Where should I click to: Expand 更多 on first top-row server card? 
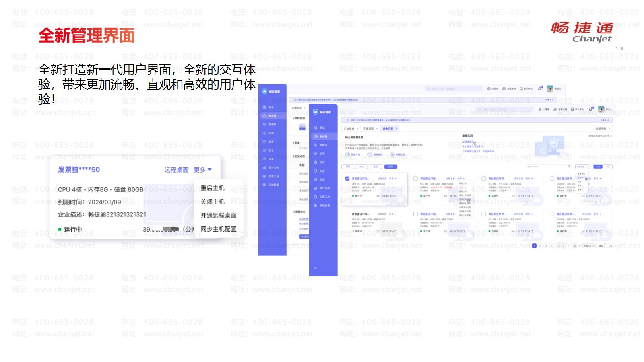pos(393,179)
